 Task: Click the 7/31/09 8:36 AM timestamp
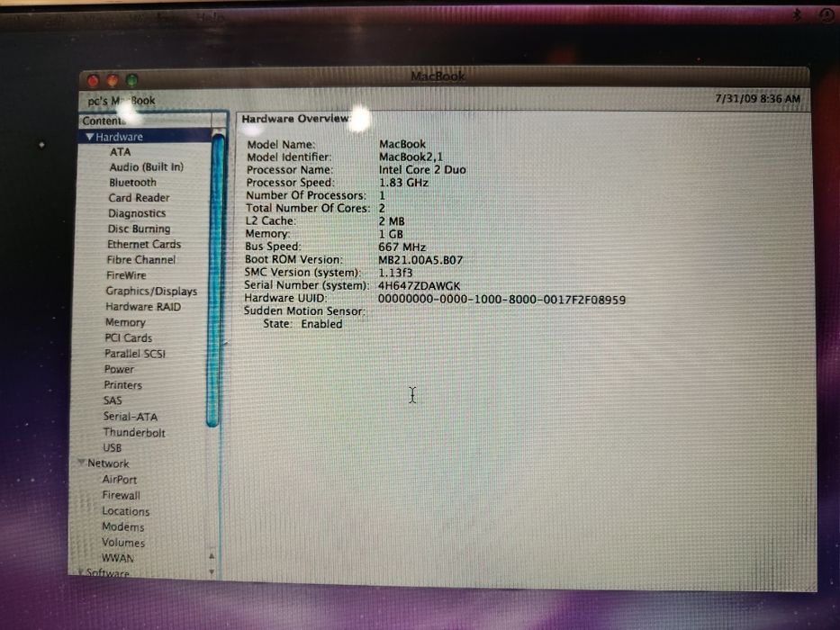[x=757, y=99]
